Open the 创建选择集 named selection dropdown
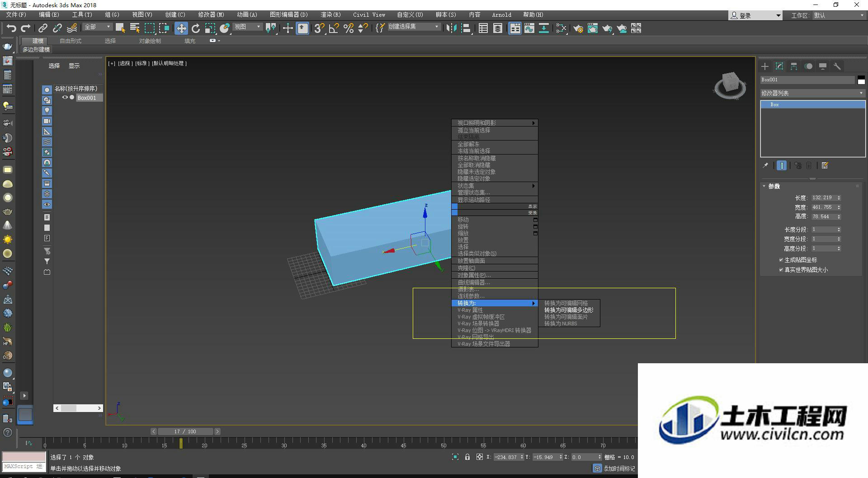 [414, 27]
